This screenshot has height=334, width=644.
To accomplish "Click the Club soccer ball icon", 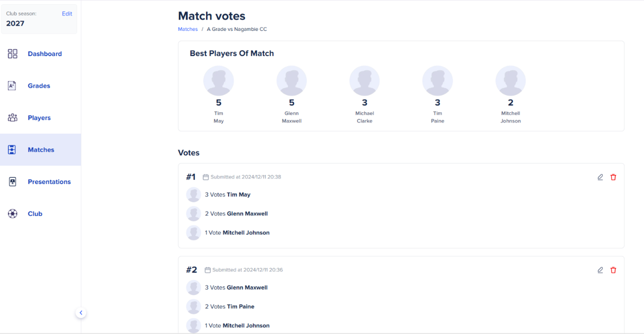I will (x=13, y=213).
